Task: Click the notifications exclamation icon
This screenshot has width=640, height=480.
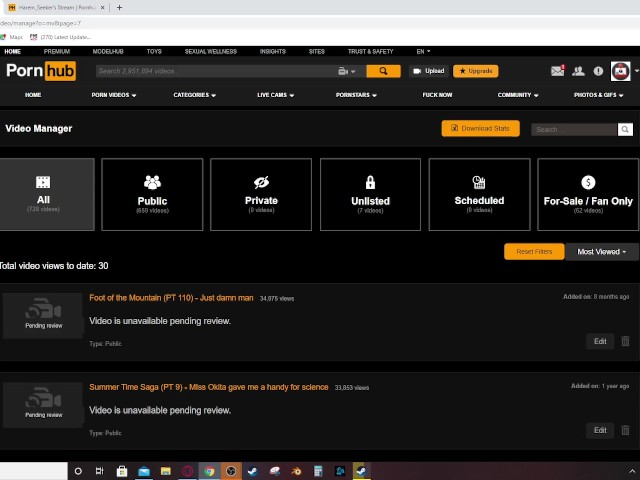Action: click(x=598, y=71)
